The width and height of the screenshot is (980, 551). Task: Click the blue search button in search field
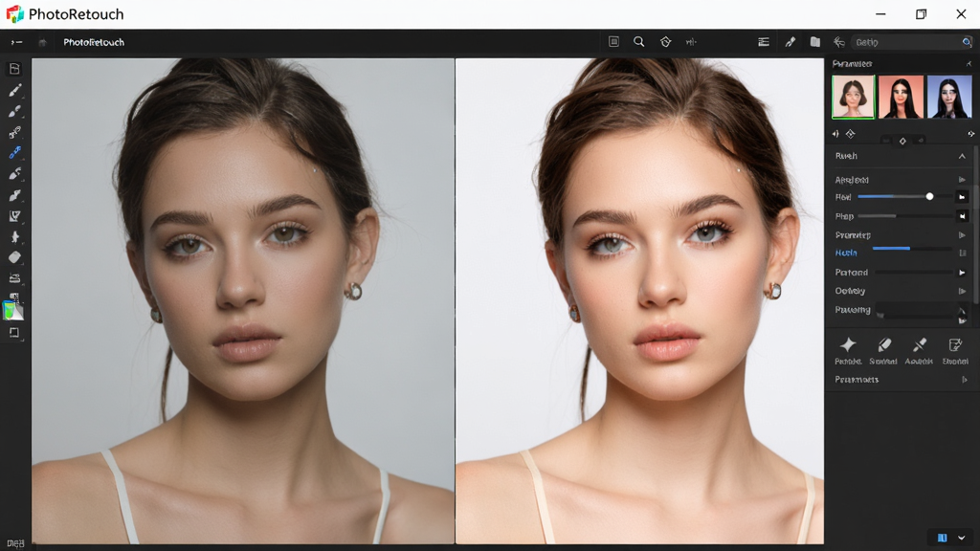point(967,42)
